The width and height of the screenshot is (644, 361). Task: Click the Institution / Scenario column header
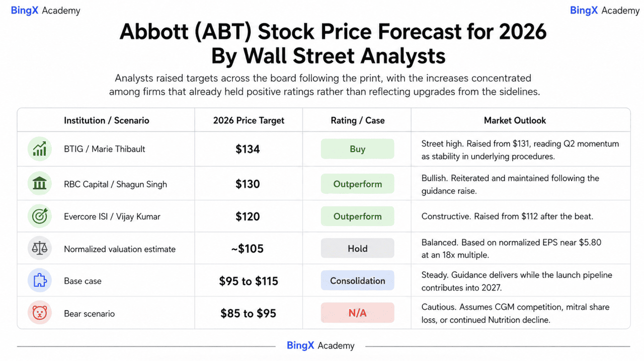click(x=107, y=120)
